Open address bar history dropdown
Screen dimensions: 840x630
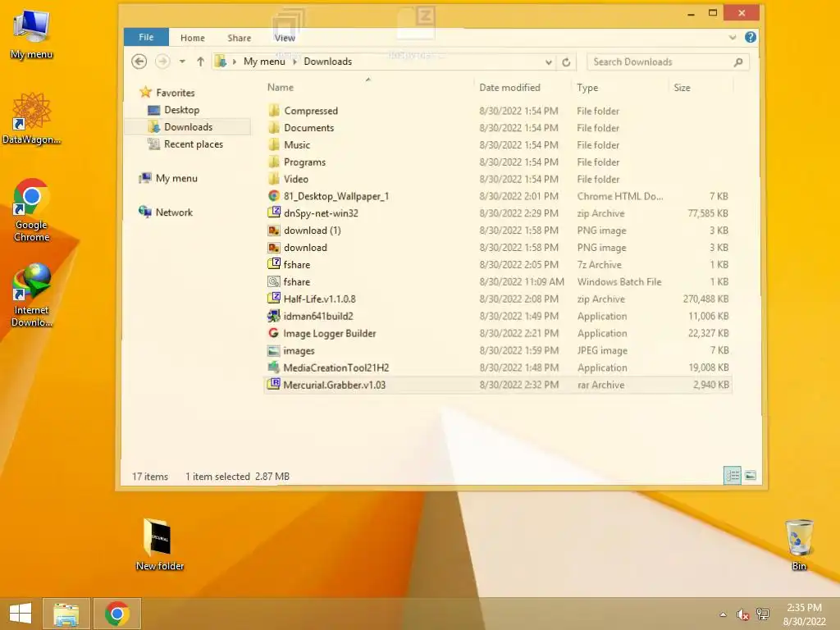pos(549,62)
